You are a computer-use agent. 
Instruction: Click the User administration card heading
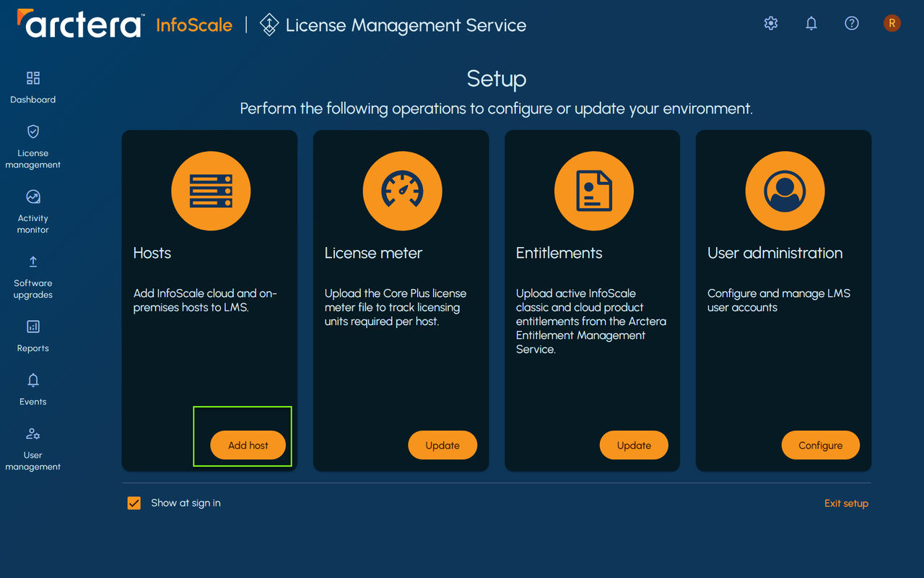point(775,253)
